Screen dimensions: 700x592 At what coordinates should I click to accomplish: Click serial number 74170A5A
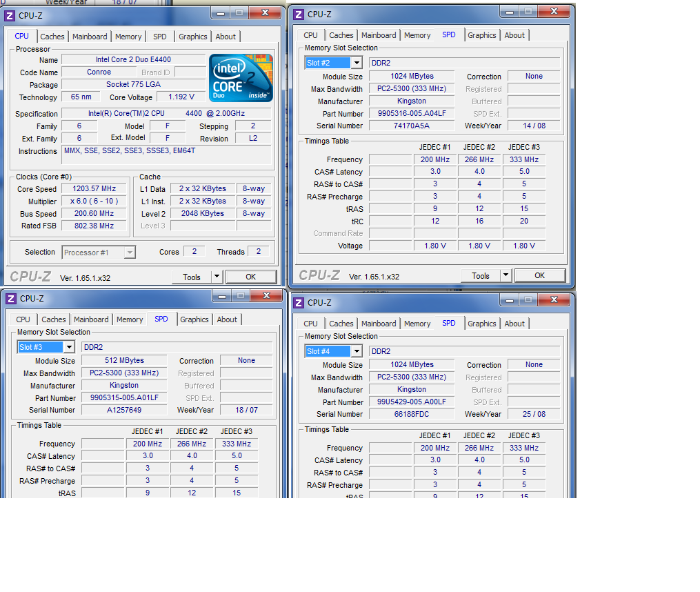tap(412, 126)
